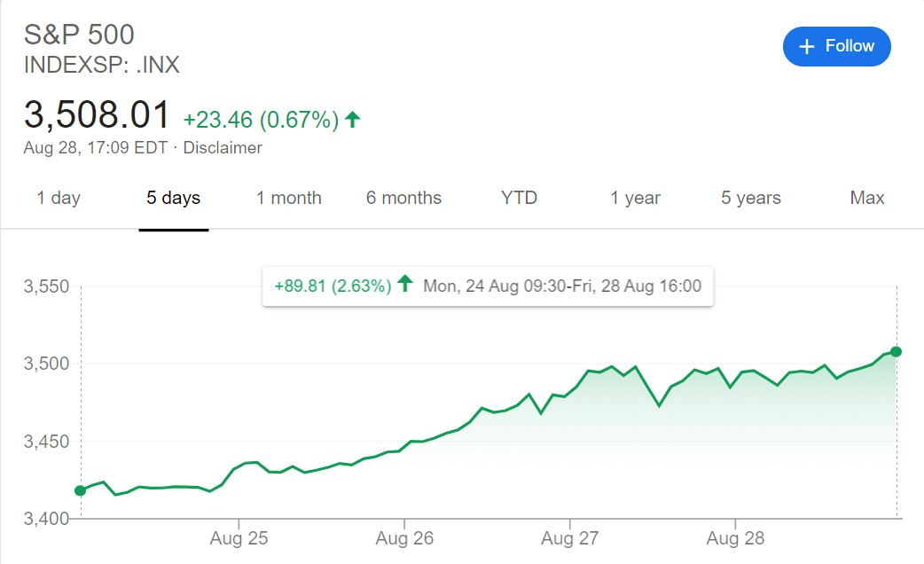Click the up arrow inside the chart tooltip

coord(405,286)
